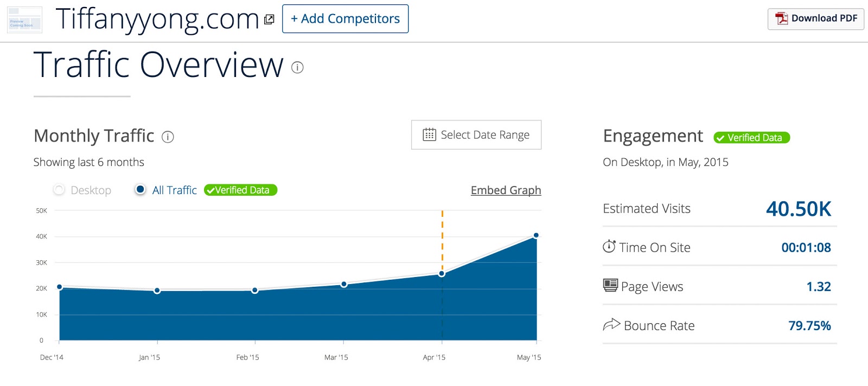The width and height of the screenshot is (868, 386).
Task: Click the PDF icon in Download button
Action: pyautogui.click(x=781, y=18)
